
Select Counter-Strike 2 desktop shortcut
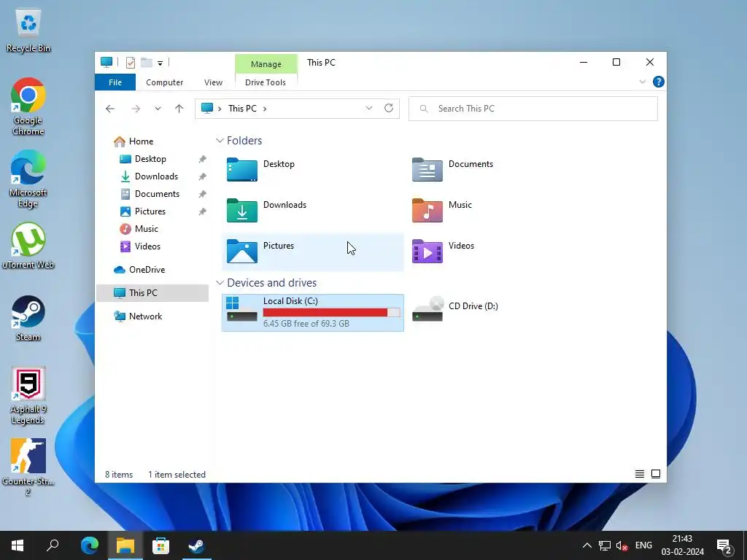tap(28, 467)
